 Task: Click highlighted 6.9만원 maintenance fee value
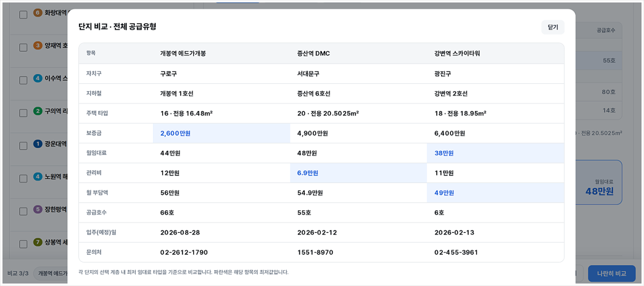(x=308, y=173)
